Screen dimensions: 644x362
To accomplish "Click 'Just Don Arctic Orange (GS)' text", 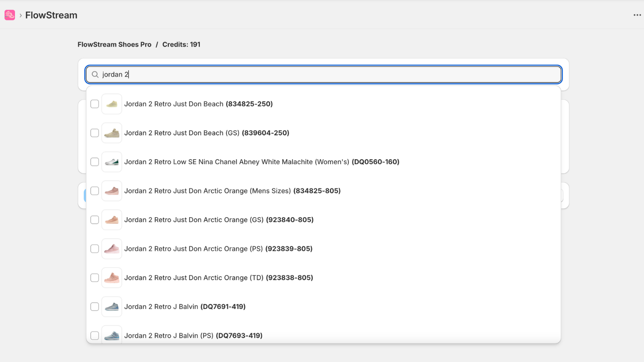I will pyautogui.click(x=218, y=220).
